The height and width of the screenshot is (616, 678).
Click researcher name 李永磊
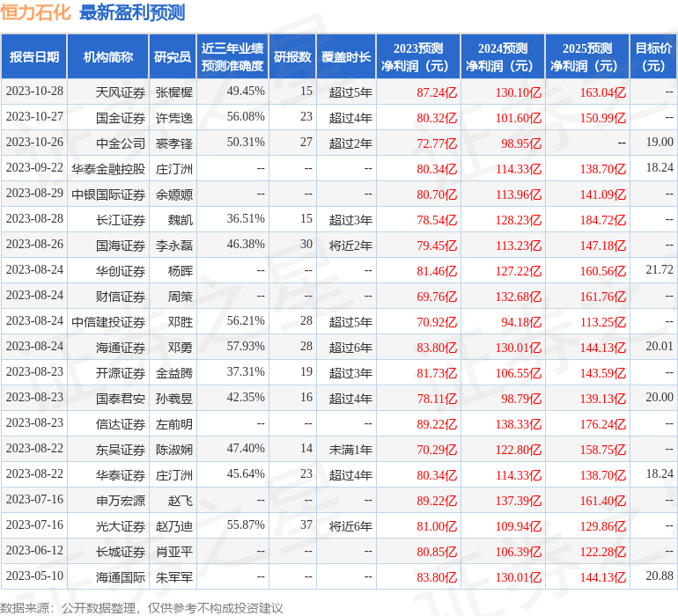click(x=173, y=246)
